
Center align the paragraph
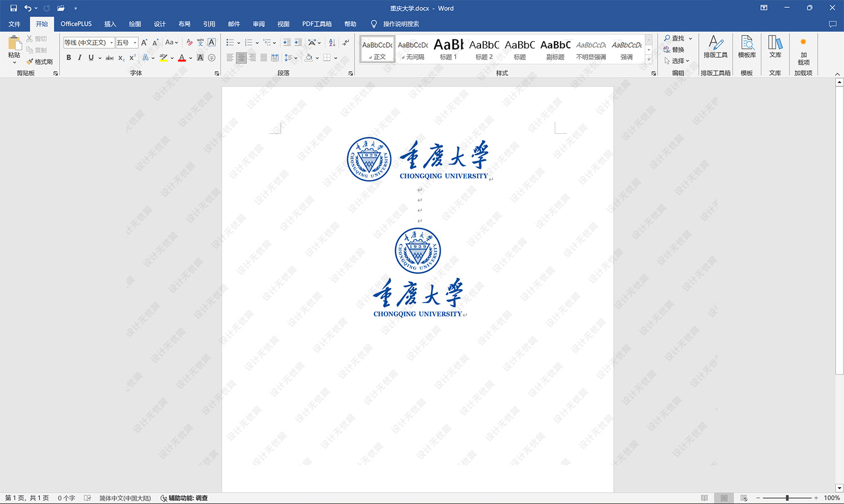(241, 57)
